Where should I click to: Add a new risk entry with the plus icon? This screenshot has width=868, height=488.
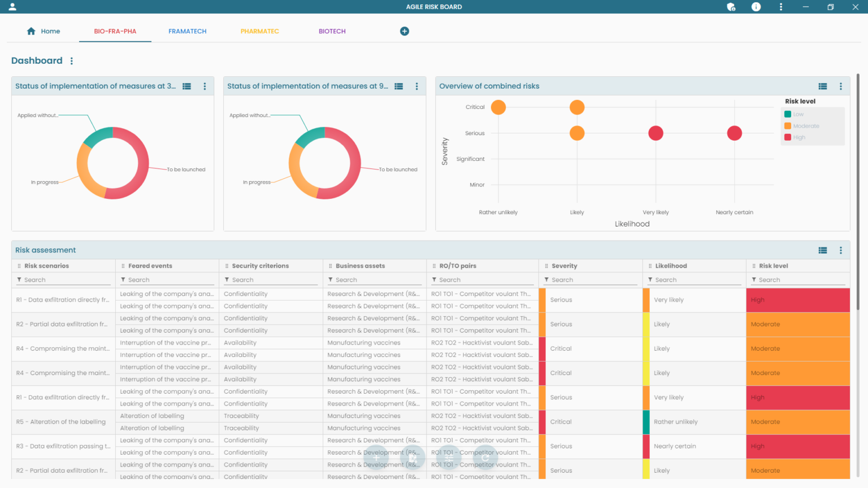[376, 458]
